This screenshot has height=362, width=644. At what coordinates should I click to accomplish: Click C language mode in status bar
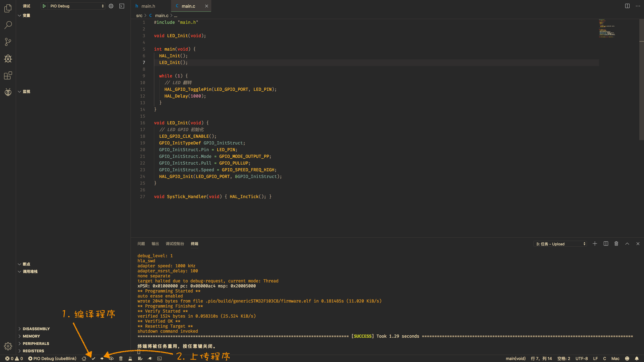pos(604,358)
